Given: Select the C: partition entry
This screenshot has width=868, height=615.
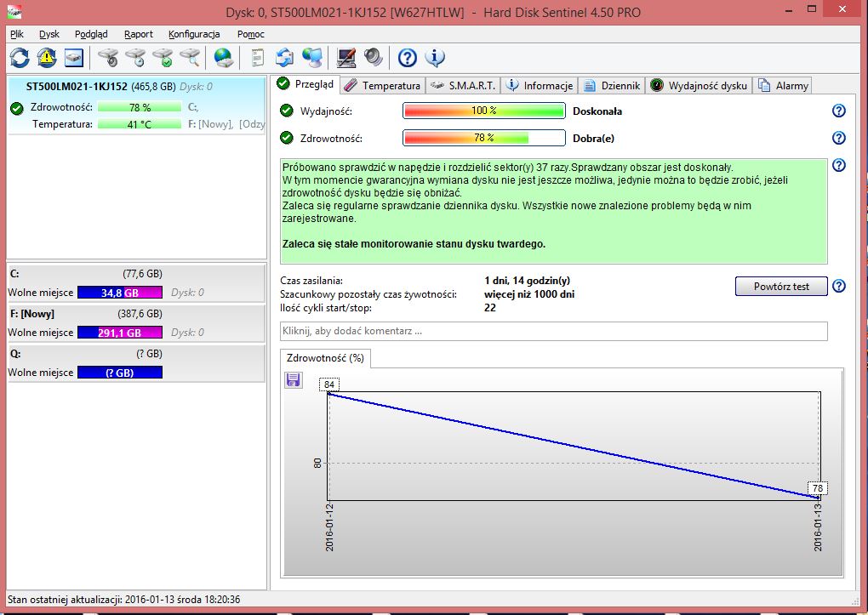Looking at the screenshot, I should tap(136, 283).
